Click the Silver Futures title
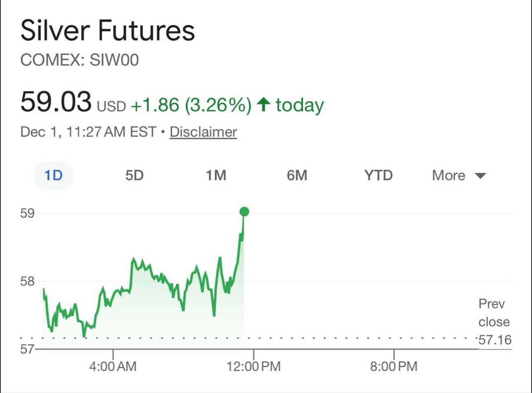This screenshot has height=393, width=532. click(x=108, y=31)
